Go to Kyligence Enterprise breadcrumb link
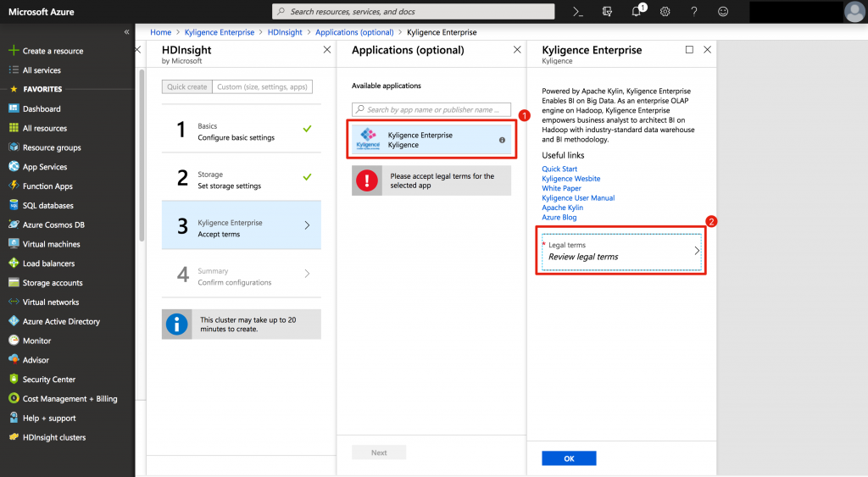868x477 pixels. point(220,32)
